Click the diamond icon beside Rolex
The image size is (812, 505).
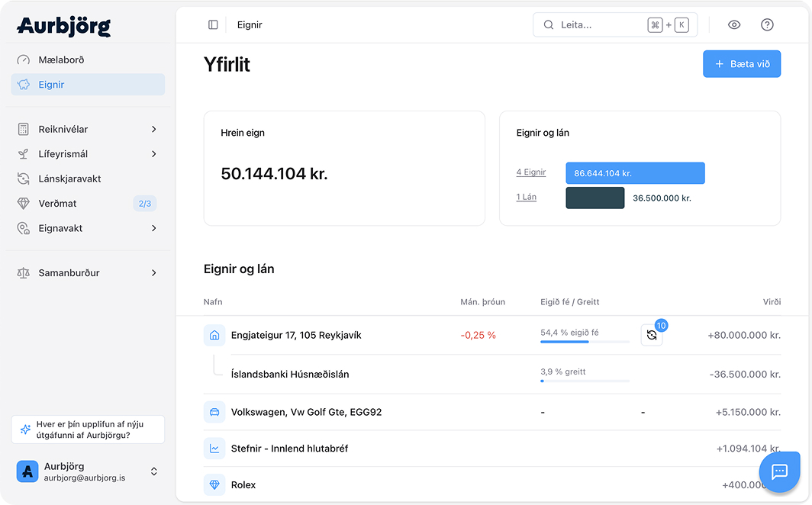[214, 485]
